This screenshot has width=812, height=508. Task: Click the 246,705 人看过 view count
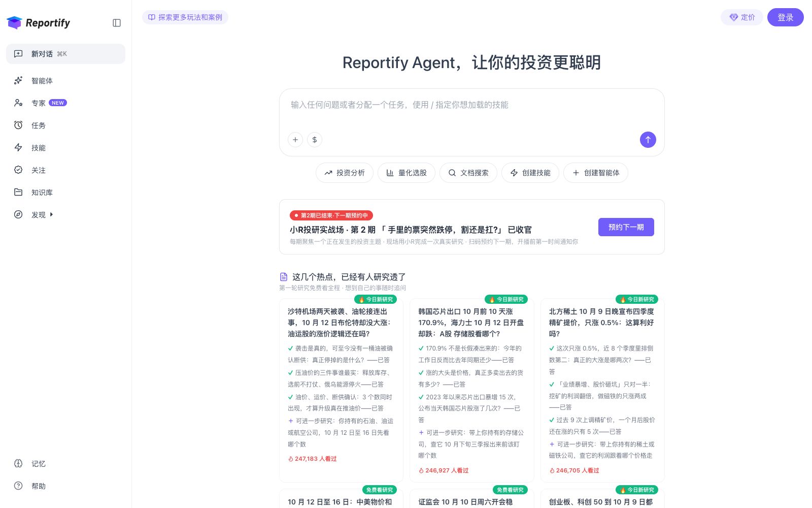[574, 470]
